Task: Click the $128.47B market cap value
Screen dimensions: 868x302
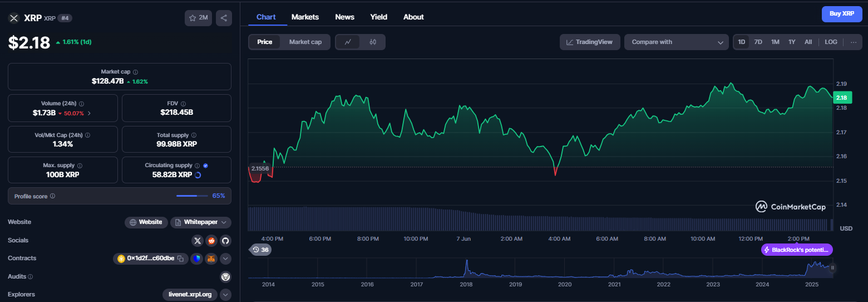Action: pos(108,81)
